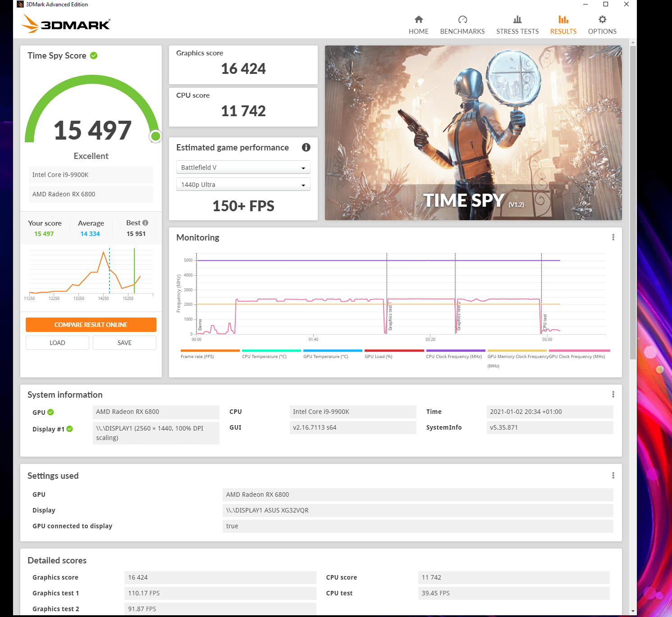Toggle the Frame rate (FPS) legend

point(210,354)
